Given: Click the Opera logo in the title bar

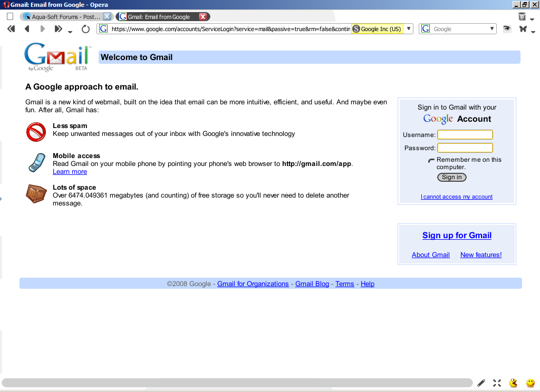Looking at the screenshot, I should pos(6,5).
